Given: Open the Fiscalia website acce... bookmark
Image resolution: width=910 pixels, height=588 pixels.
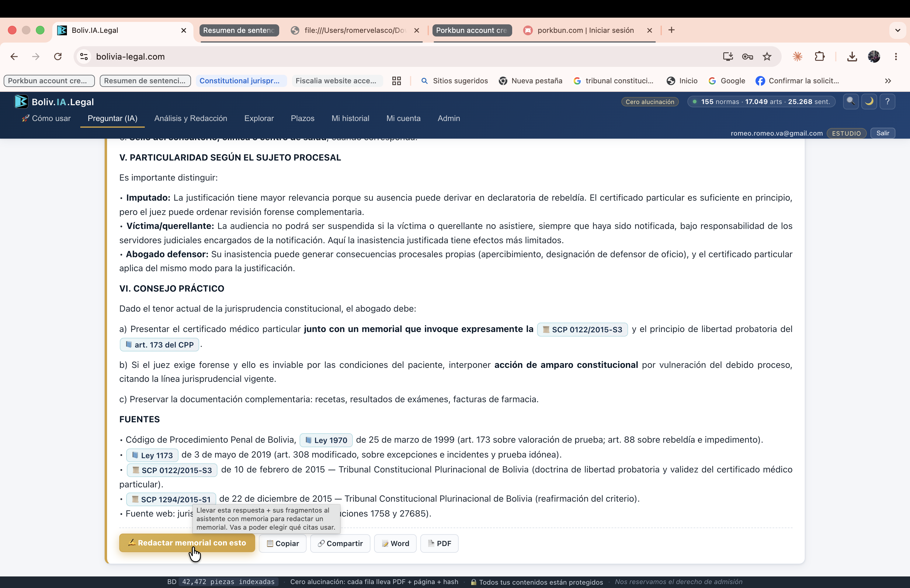Looking at the screenshot, I should click(x=337, y=81).
